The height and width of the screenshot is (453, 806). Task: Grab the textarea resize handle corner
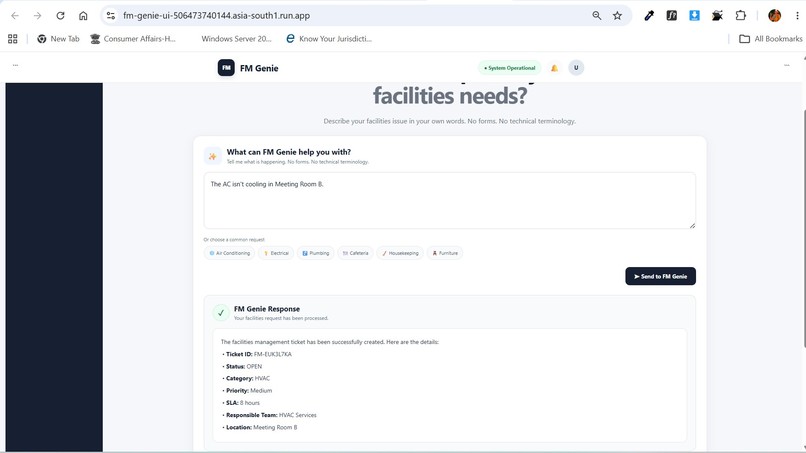(x=692, y=225)
